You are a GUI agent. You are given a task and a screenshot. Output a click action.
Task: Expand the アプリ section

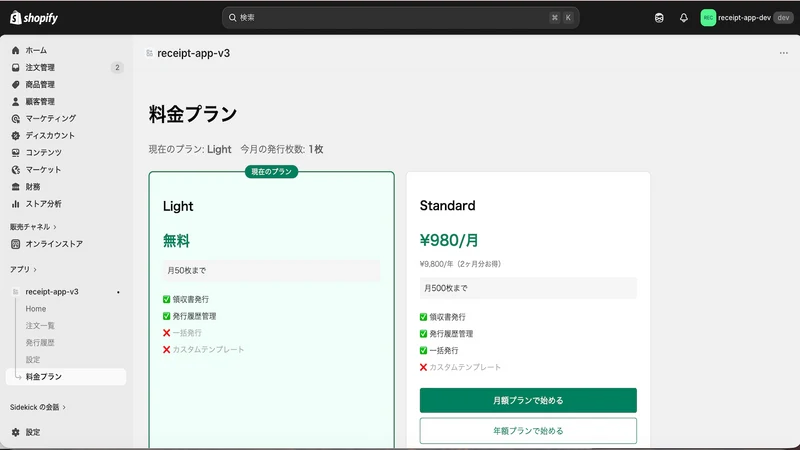pyautogui.click(x=23, y=269)
